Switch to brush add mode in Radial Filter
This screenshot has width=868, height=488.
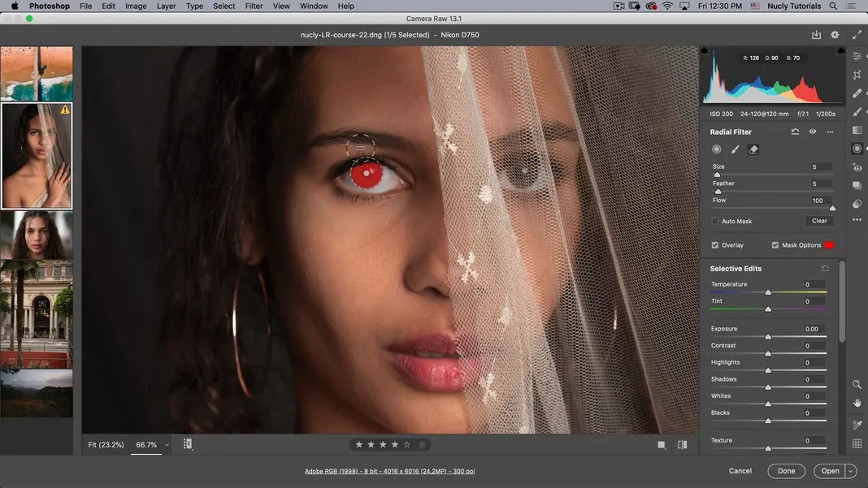(736, 149)
